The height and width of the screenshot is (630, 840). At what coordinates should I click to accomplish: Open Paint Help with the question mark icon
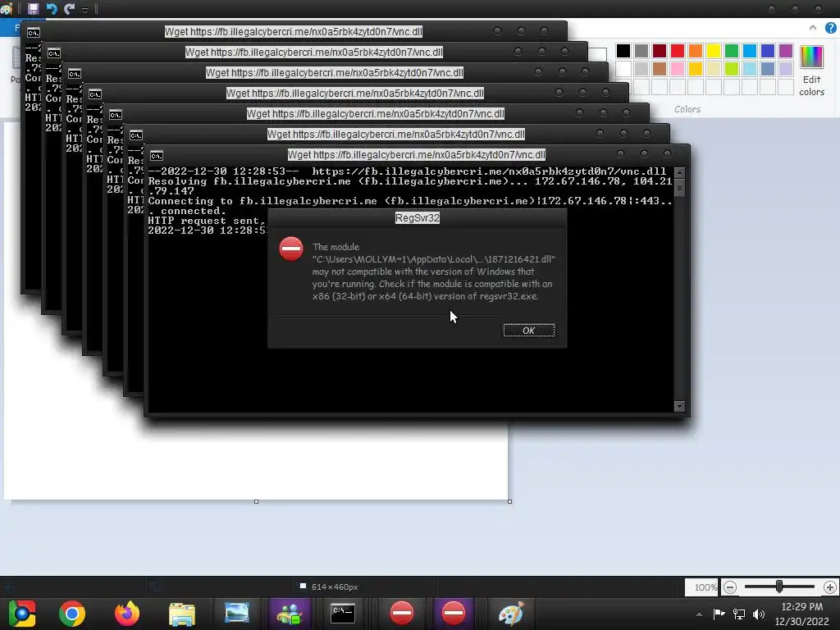point(830,28)
